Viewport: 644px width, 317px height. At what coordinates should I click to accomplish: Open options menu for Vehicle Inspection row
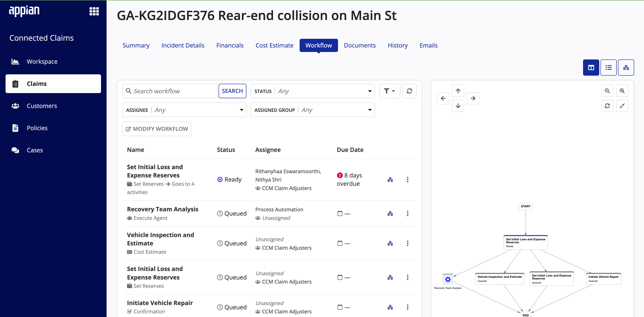(407, 243)
